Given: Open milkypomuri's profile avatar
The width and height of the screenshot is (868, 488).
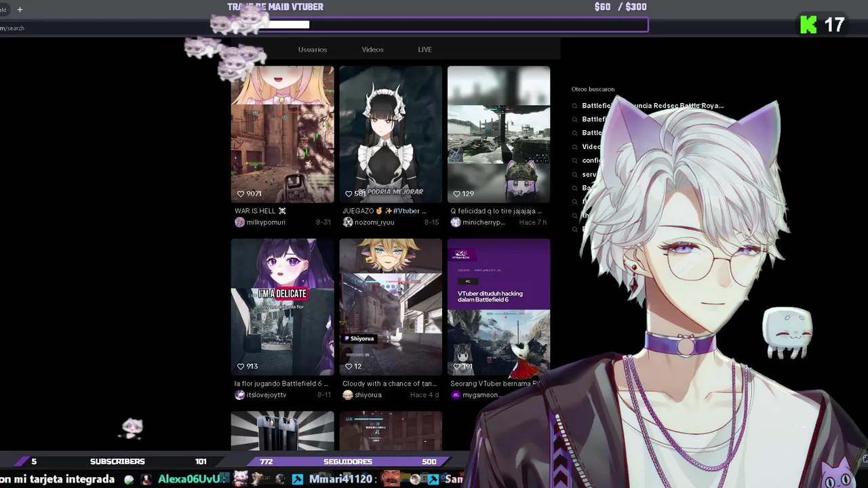Looking at the screenshot, I should [239, 222].
